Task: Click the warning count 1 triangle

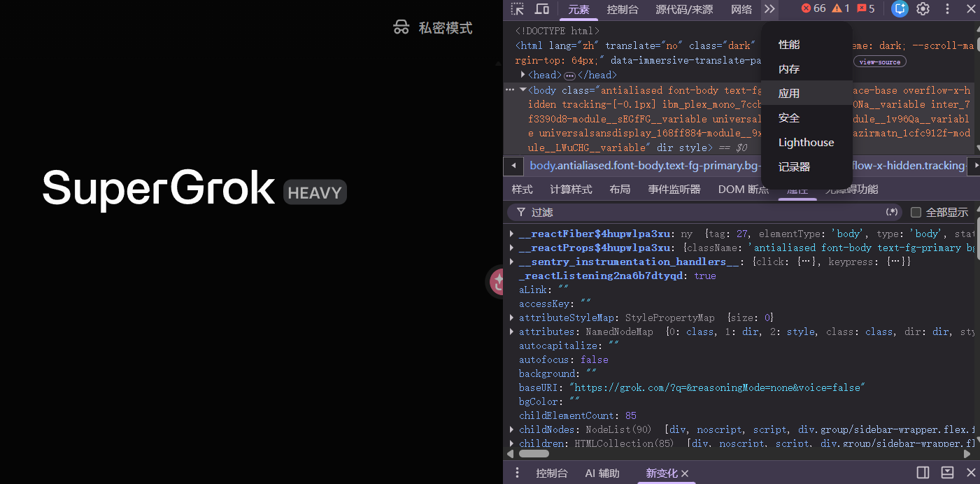Action: coord(841,8)
